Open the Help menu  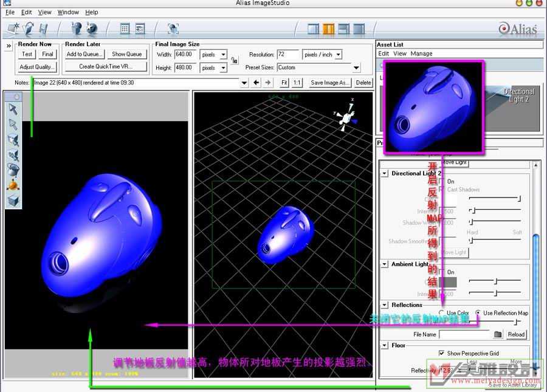(x=92, y=12)
